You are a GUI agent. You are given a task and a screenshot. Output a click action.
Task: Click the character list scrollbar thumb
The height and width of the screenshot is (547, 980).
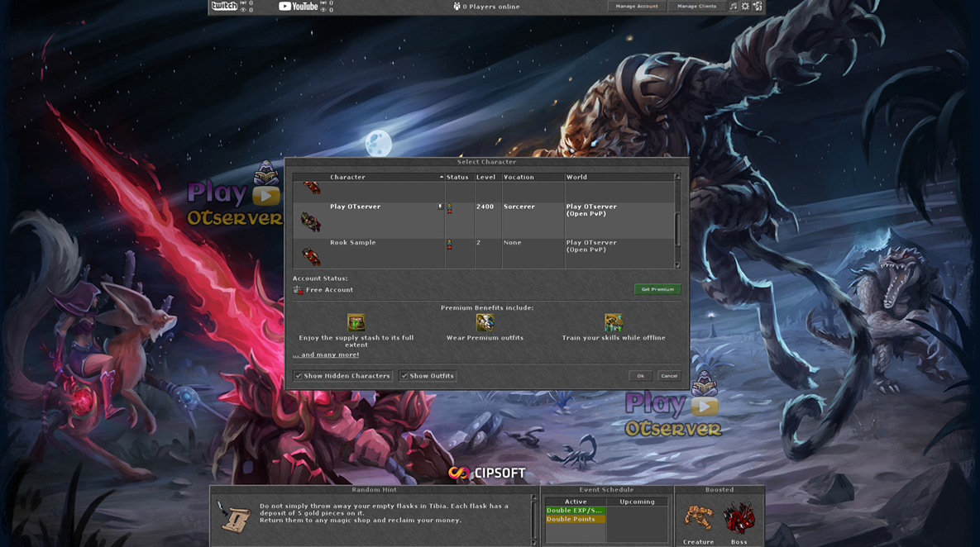coord(677,229)
